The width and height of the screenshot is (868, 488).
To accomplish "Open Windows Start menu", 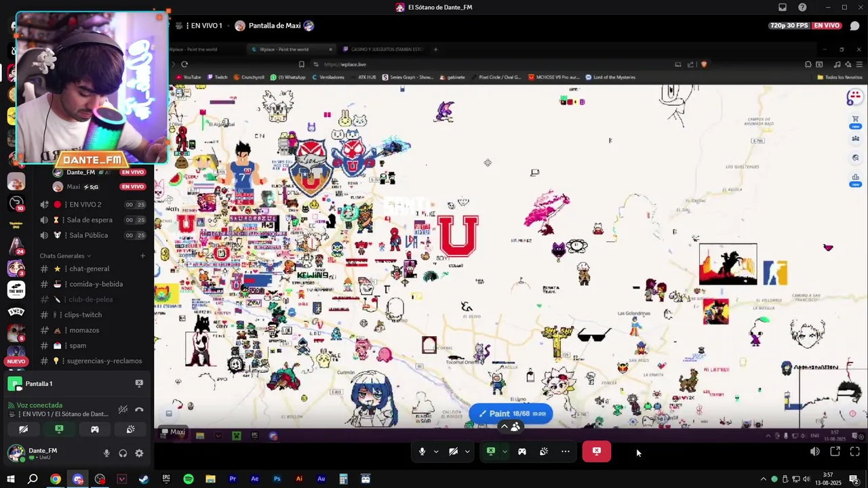I will 11,479.
